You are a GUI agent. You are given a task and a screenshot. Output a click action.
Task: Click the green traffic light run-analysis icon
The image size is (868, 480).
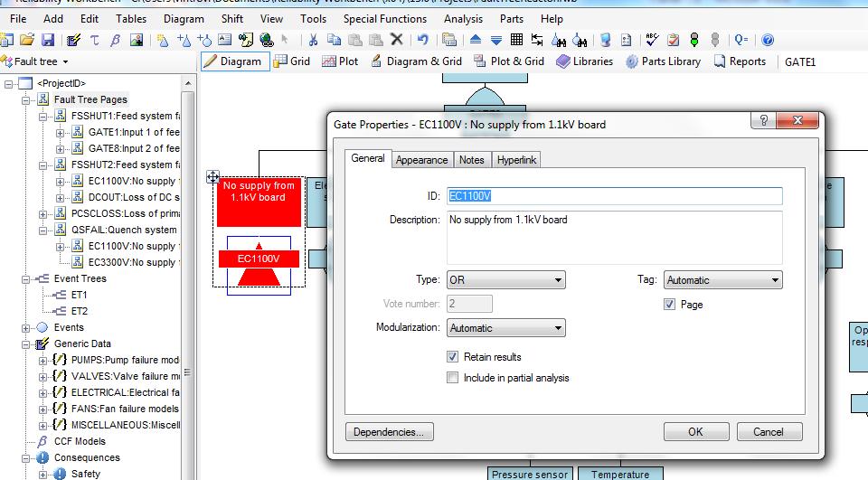[x=694, y=40]
